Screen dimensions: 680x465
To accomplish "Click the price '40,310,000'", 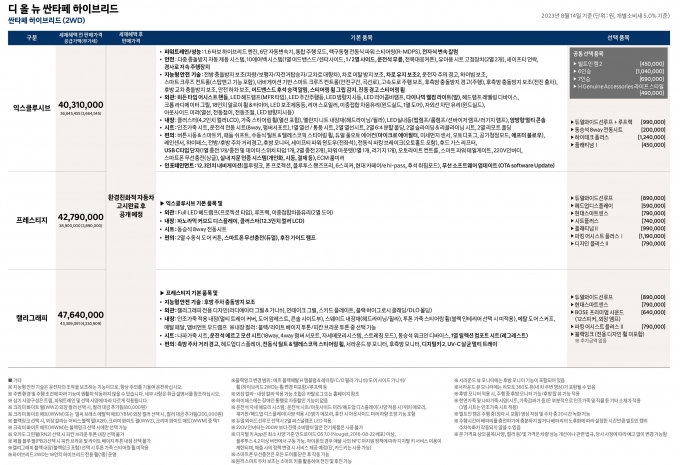I will (x=81, y=105).
